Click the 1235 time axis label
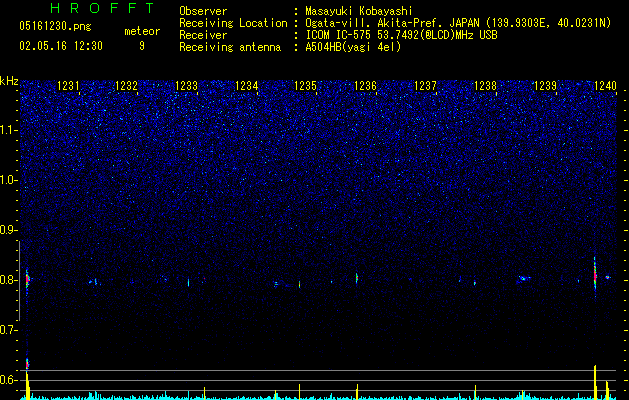This screenshot has width=629, height=400. tap(306, 86)
